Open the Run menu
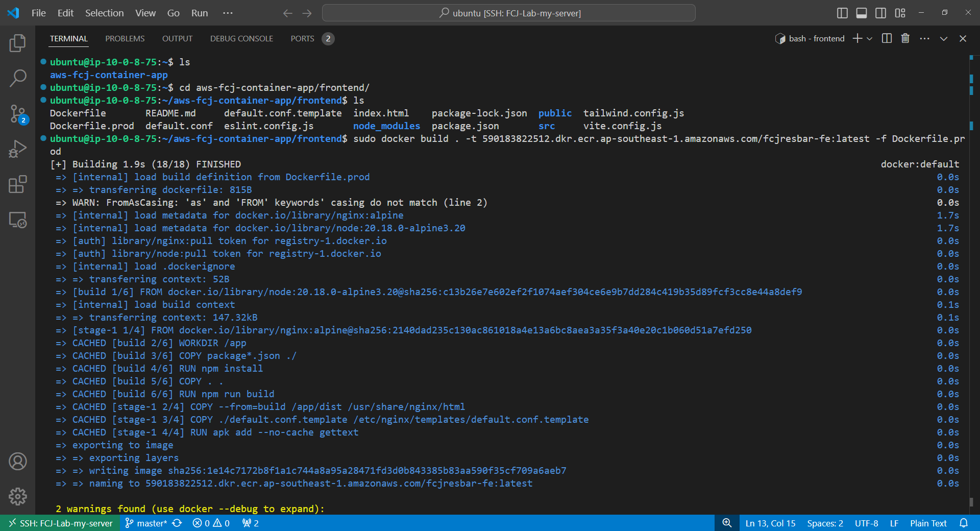The height and width of the screenshot is (531, 980). pos(200,13)
